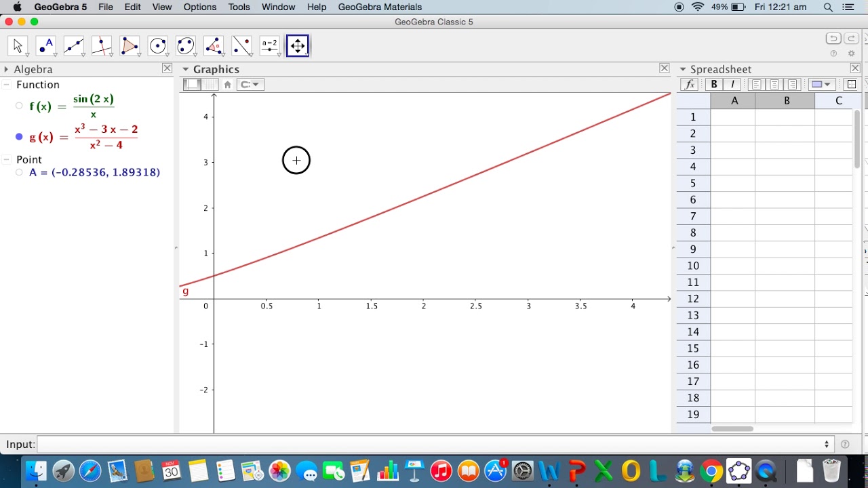The image size is (868, 488).
Task: Toggle visibility of function f(x)
Action: pos(19,106)
